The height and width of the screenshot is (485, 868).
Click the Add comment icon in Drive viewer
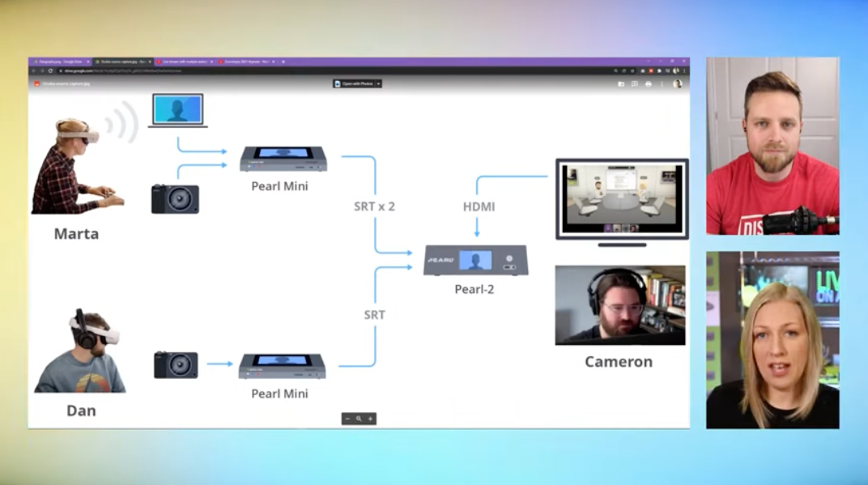[x=634, y=84]
